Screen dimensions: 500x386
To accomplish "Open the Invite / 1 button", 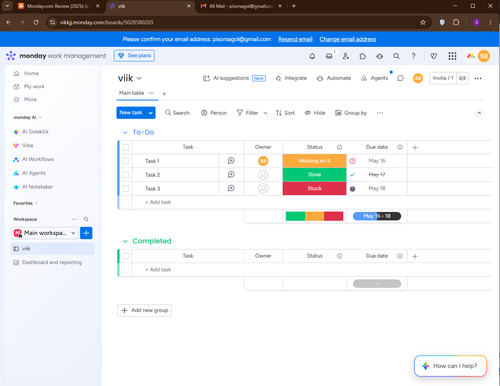I will pos(443,78).
